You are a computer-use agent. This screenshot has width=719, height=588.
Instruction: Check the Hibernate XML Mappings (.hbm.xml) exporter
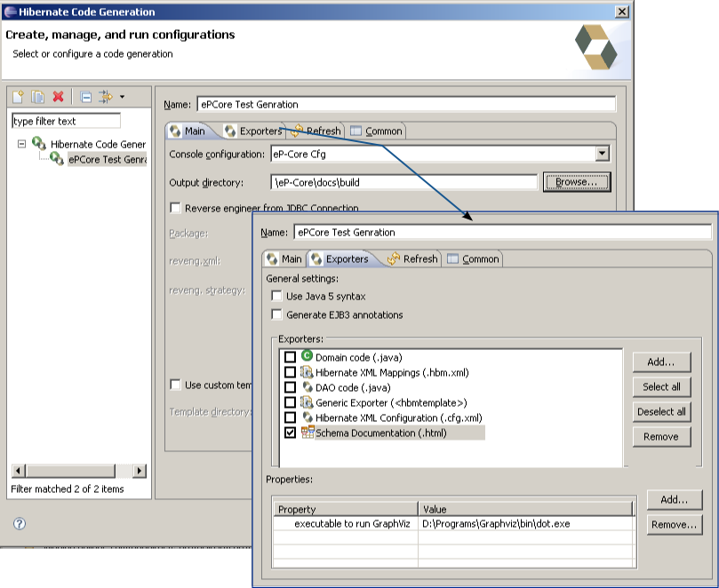pyautogui.click(x=290, y=372)
